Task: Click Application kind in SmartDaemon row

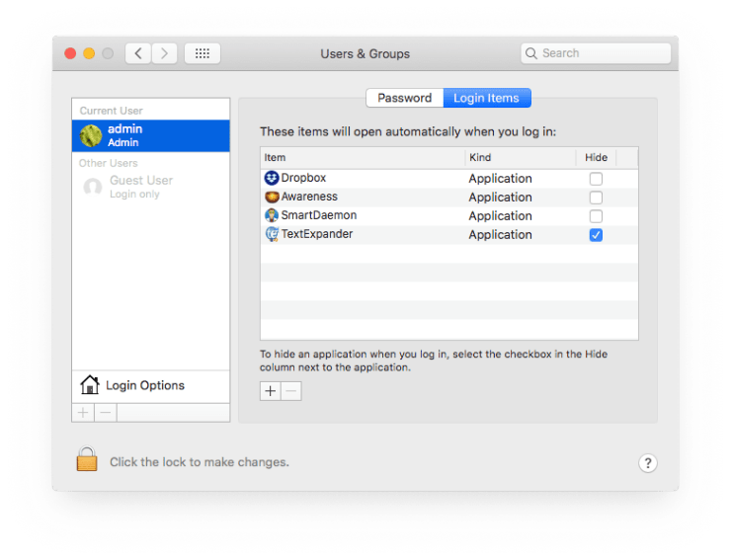Action: (x=500, y=216)
